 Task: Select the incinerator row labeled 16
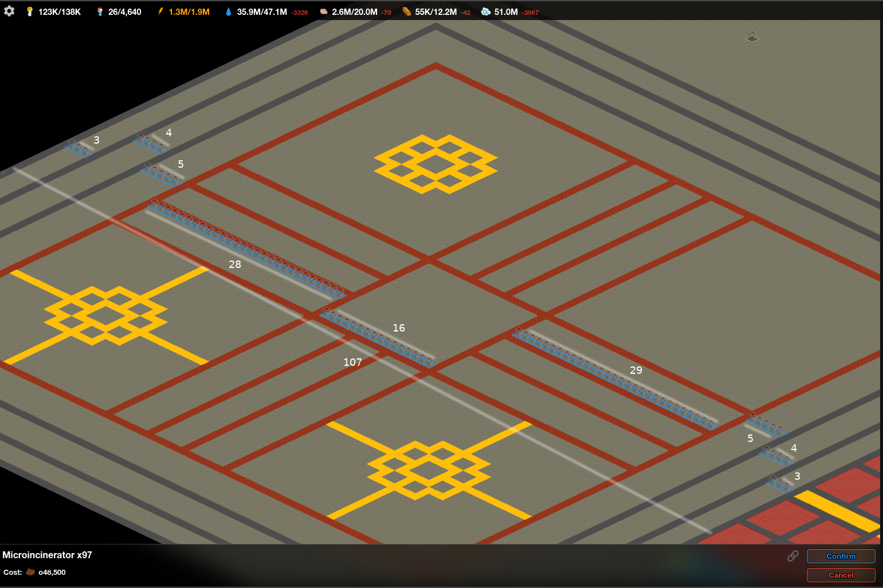[x=378, y=337]
